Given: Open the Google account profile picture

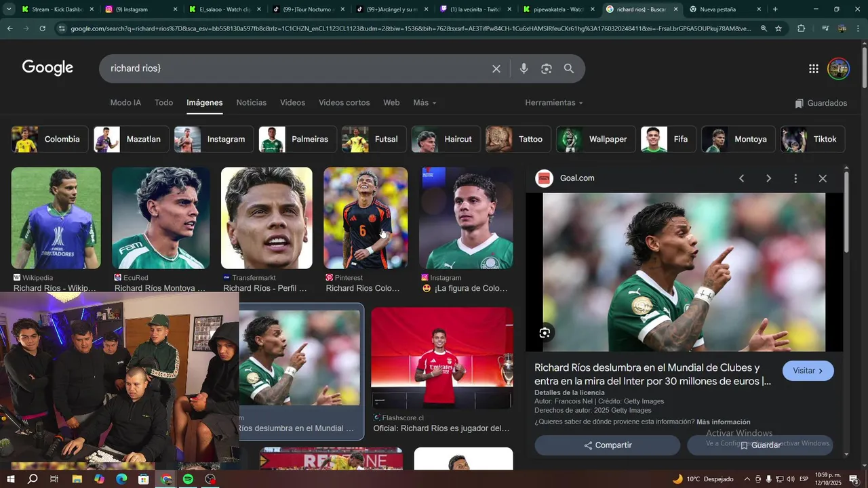Looking at the screenshot, I should 839,68.
